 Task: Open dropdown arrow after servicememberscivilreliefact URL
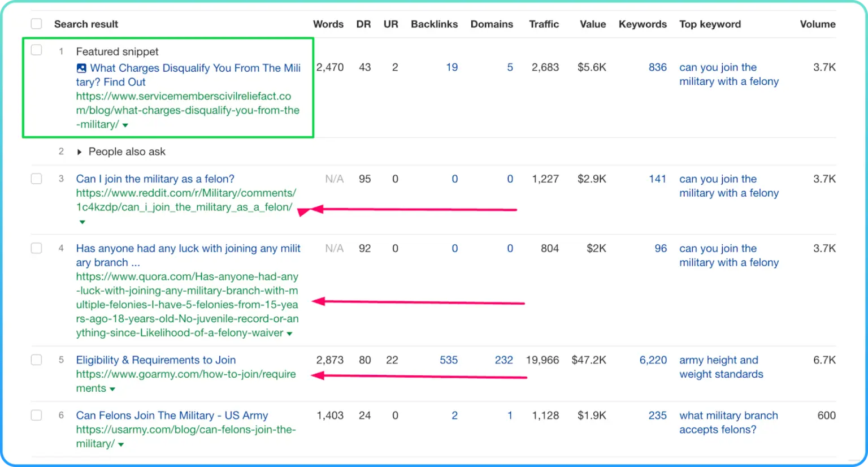tap(125, 125)
